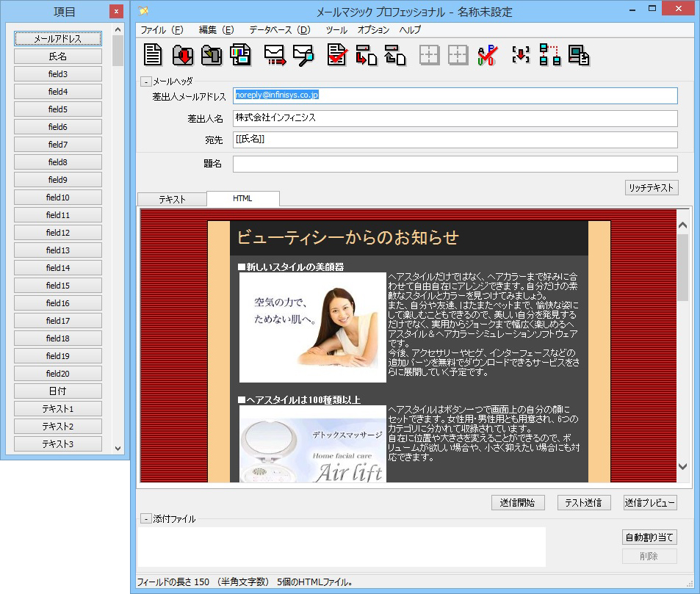
Task: Collapse the メールヘッダ section
Action: coord(145,82)
